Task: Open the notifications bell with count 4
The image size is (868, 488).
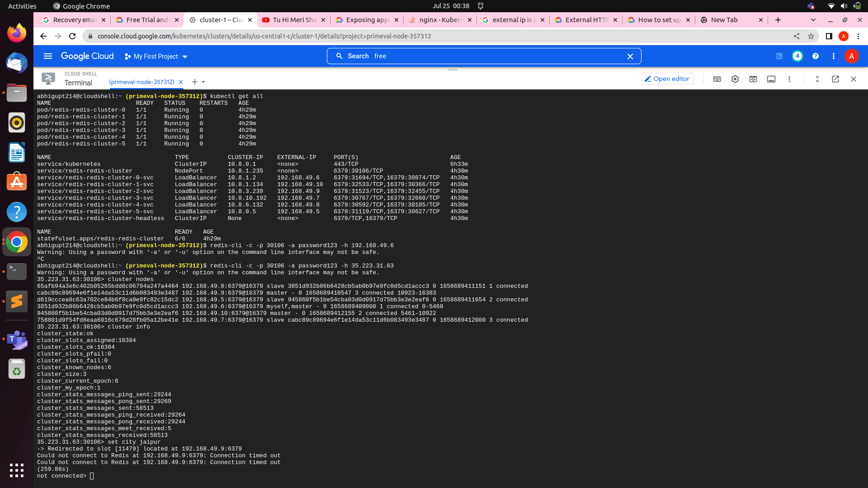Action: click(x=797, y=56)
